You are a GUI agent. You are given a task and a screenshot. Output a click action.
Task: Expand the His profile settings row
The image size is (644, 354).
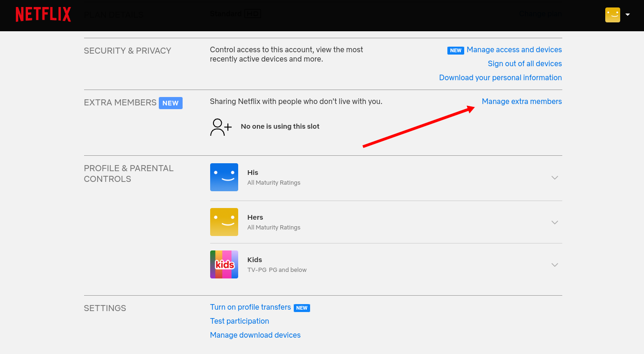(554, 177)
